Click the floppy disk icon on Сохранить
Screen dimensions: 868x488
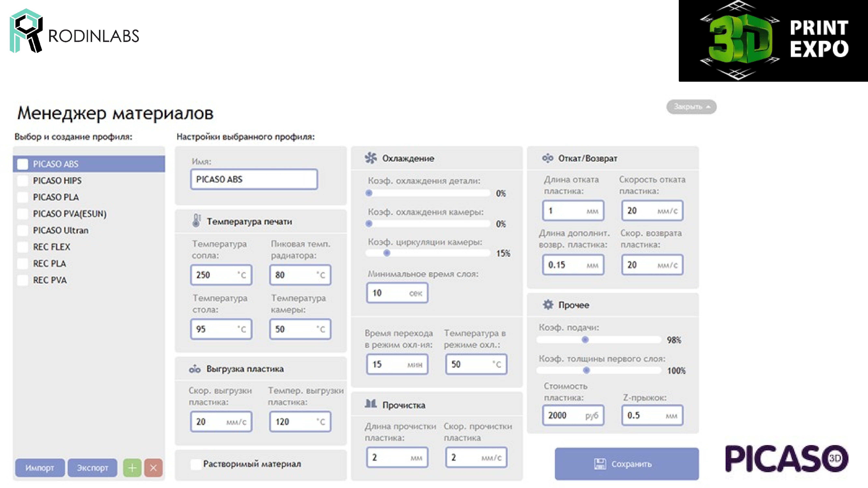[600, 464]
